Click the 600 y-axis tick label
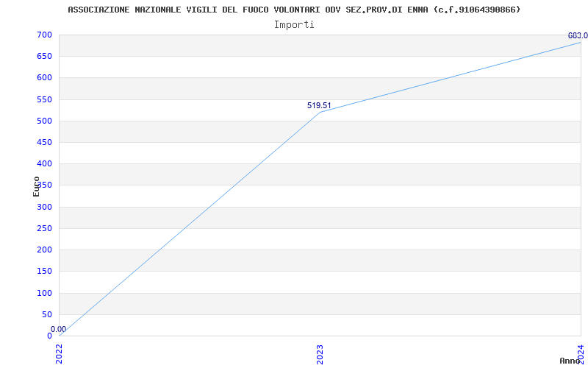Screen dimensions: 588x368 pyautogui.click(x=44, y=78)
